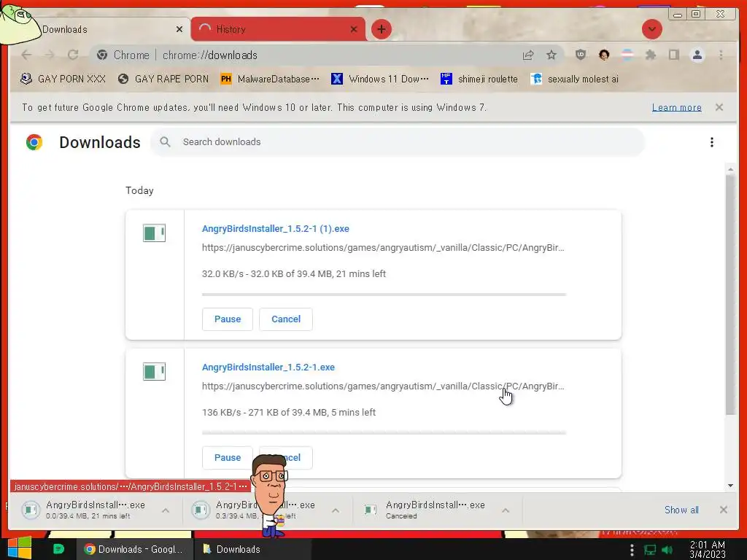Click Show all downloads

click(681, 510)
